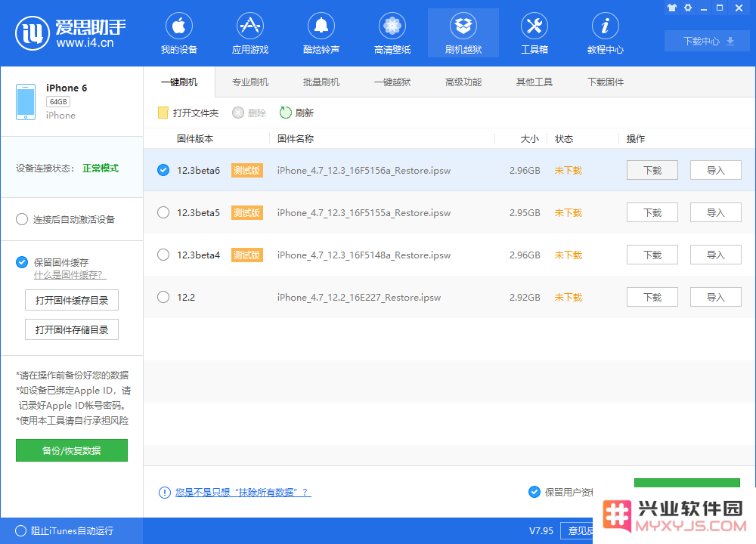
Task: Click the skin shirt icon in title bar
Action: [x=671, y=8]
